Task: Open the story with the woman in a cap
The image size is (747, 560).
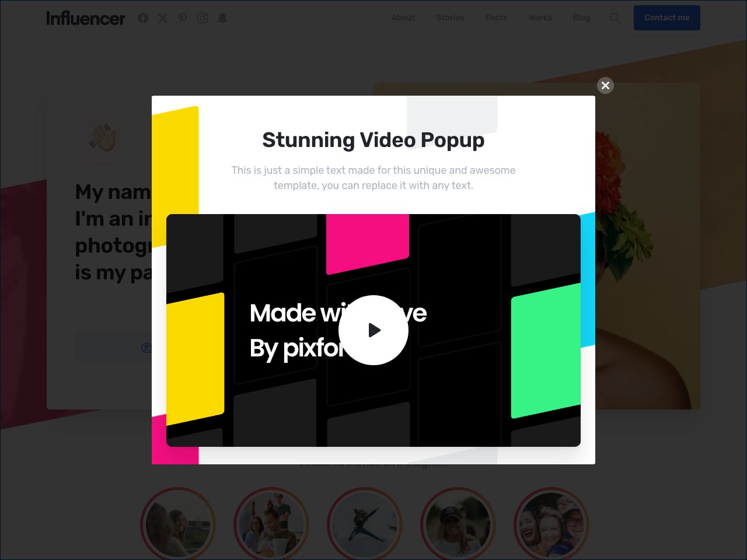Action: click(x=458, y=525)
